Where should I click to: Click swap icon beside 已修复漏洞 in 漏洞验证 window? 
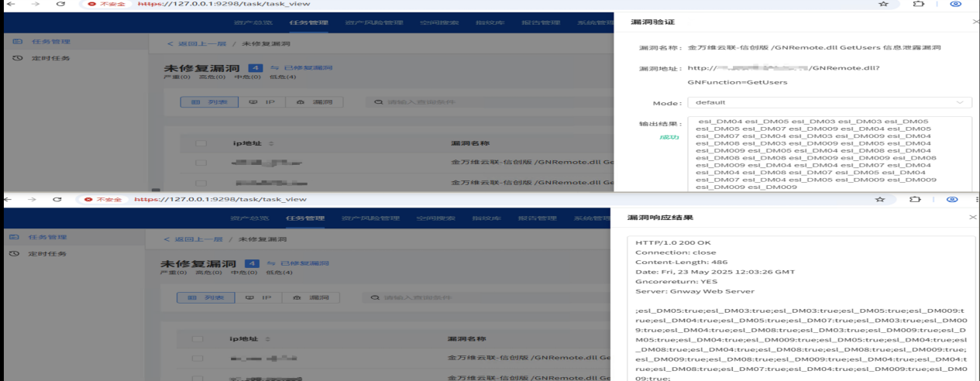click(275, 68)
